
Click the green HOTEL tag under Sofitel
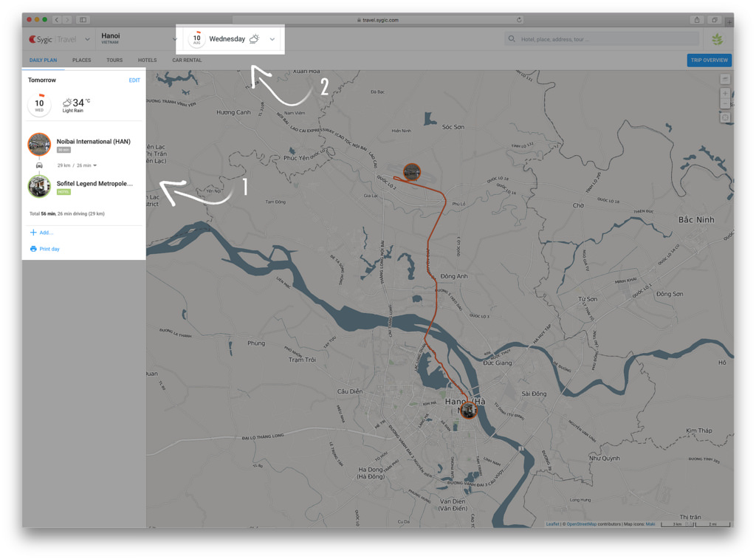(x=63, y=192)
